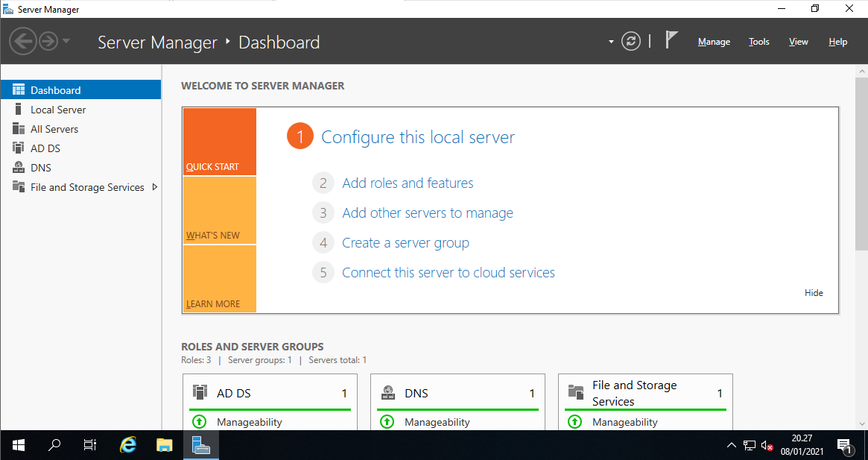Screen dimensions: 868x460
Task: Click the back navigation arrow
Action: [22, 40]
